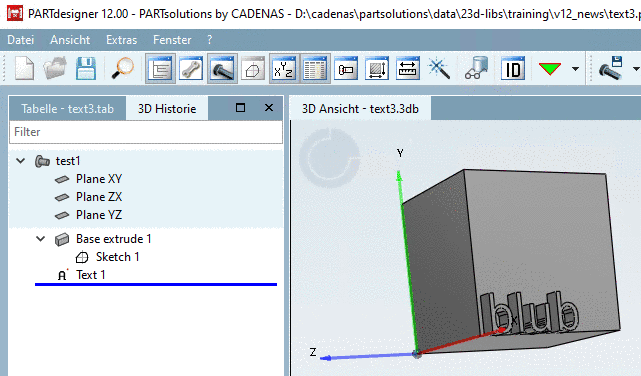This screenshot has width=641, height=376.
Task: Click the cylinder with glasses icon
Action: pyautogui.click(x=477, y=68)
